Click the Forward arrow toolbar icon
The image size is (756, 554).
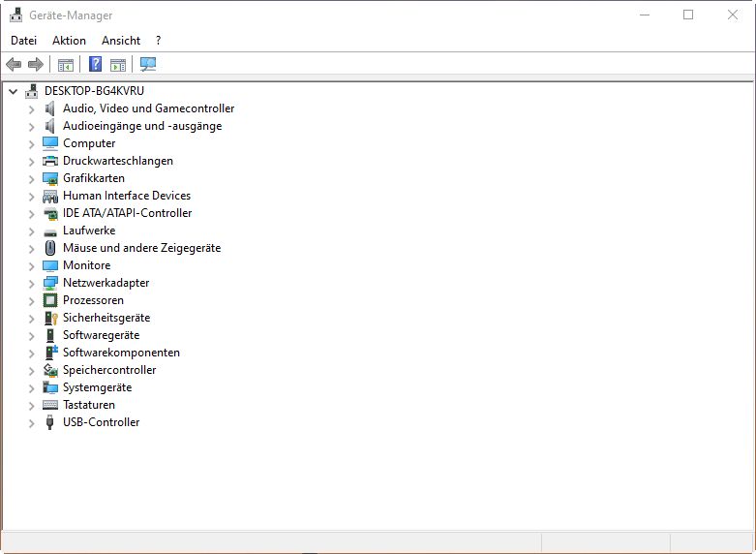36,64
